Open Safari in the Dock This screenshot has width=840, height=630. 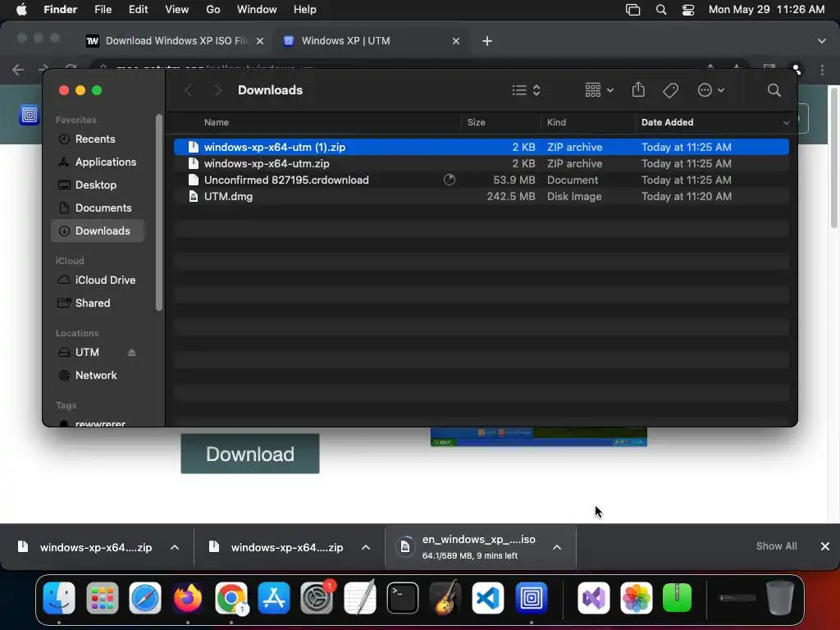[x=145, y=597]
